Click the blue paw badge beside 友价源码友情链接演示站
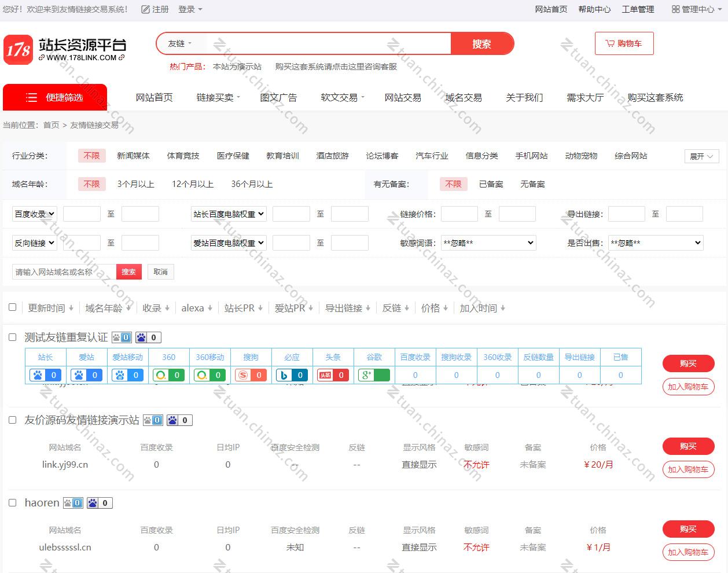Image resolution: width=728 pixels, height=573 pixels. [179, 420]
